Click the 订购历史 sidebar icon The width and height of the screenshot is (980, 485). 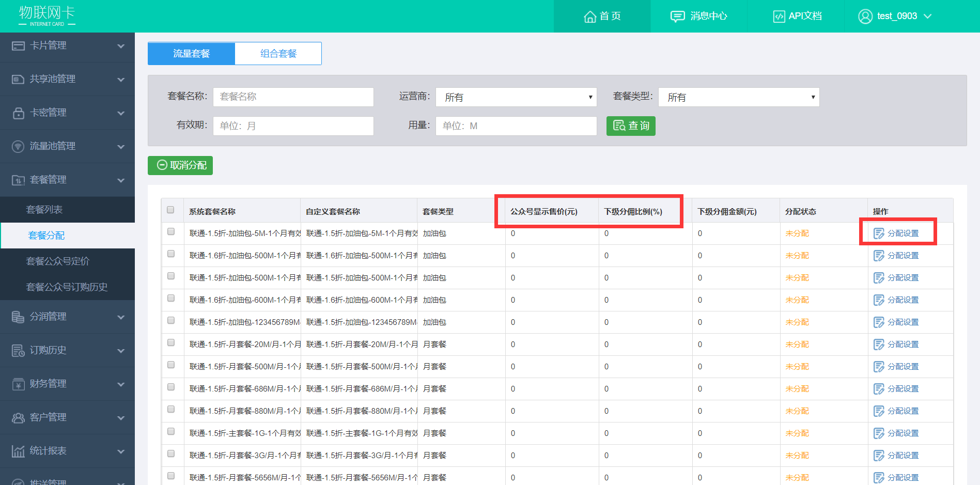[18, 351]
